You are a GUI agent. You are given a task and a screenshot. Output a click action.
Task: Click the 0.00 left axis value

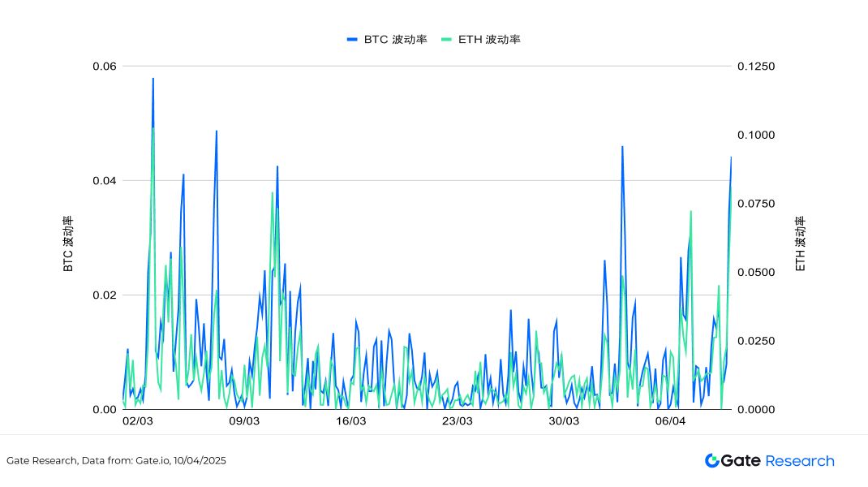point(105,409)
